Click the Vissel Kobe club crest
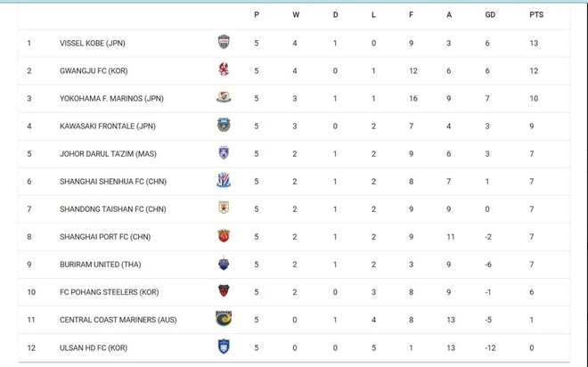Screen dimensions: 588x367 224,42
